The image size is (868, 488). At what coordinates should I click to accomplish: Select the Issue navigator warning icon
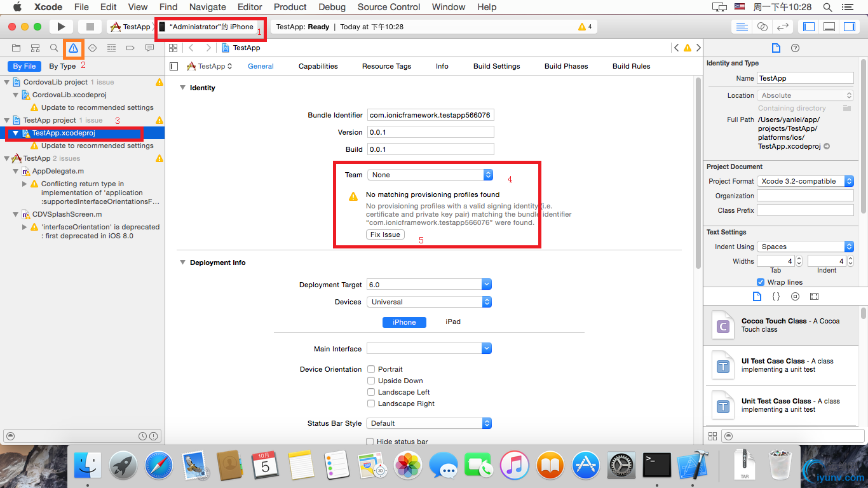coord(74,48)
